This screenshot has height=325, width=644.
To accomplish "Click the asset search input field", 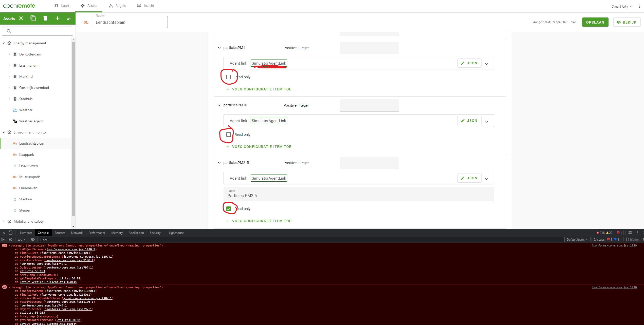I will click(x=41, y=31).
